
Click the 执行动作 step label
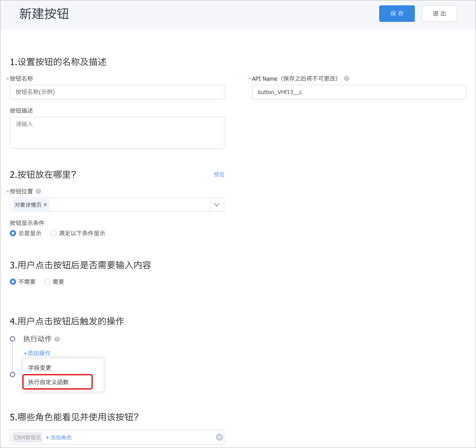point(37,339)
